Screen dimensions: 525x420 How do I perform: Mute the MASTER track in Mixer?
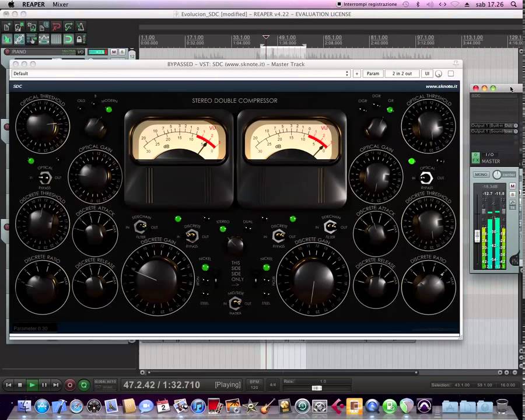click(512, 186)
